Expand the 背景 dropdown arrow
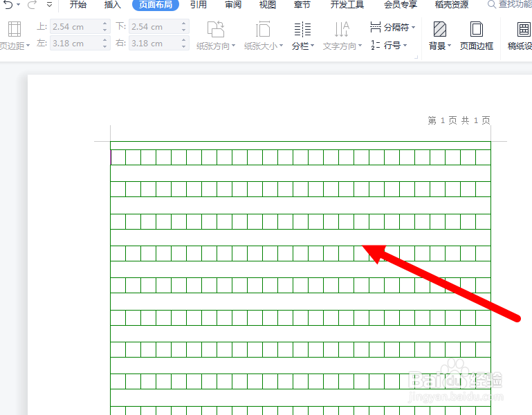This screenshot has width=532, height=415. pyautogui.click(x=449, y=46)
